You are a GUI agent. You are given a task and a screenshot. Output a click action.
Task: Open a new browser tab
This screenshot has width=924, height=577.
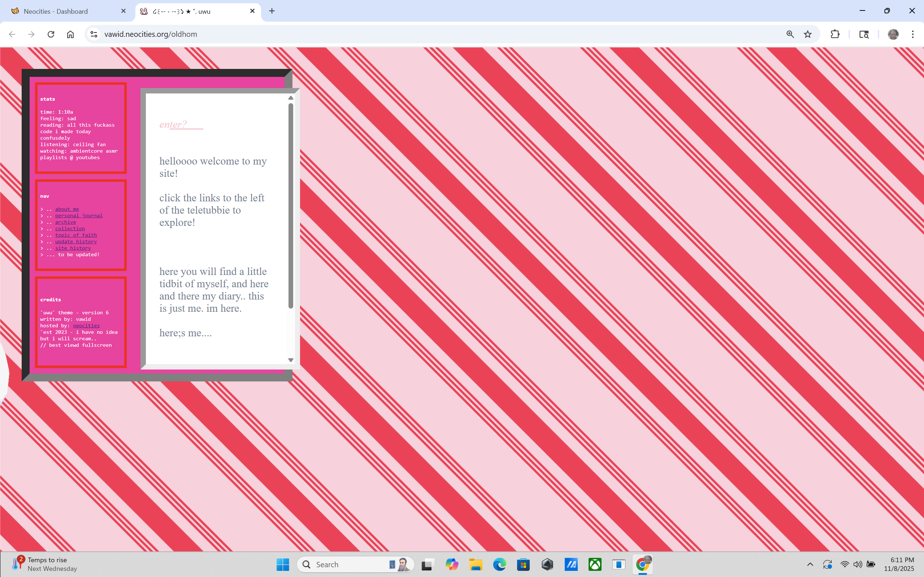(272, 11)
